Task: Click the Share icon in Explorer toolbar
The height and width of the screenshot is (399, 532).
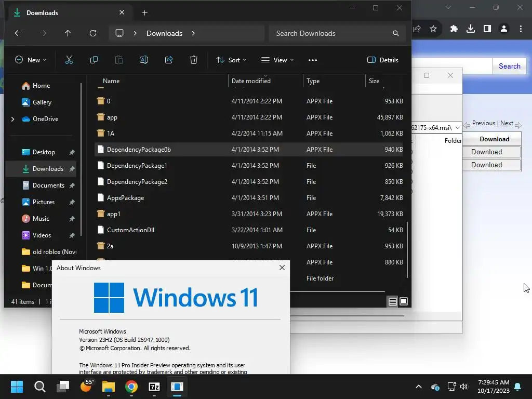Action: [169, 60]
